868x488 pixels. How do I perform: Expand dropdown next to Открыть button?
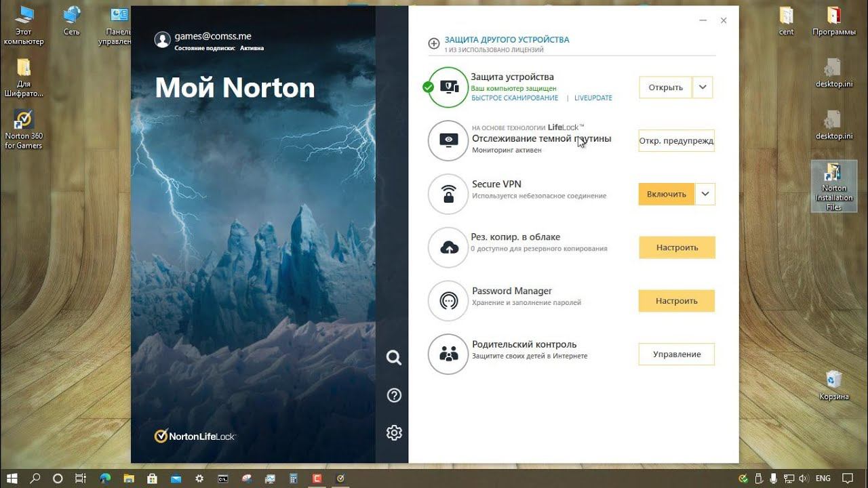coord(703,87)
